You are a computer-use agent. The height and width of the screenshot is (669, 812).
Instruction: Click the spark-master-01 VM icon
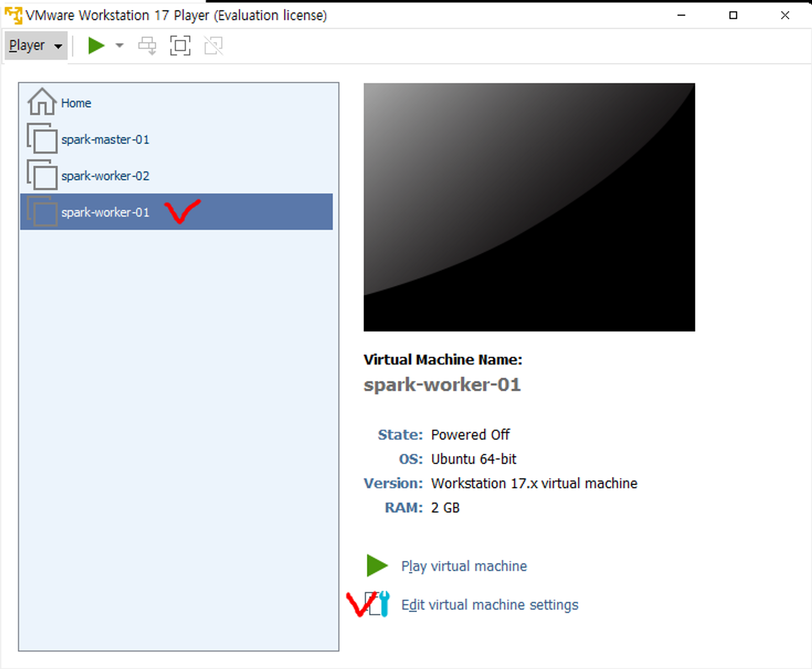(x=42, y=139)
